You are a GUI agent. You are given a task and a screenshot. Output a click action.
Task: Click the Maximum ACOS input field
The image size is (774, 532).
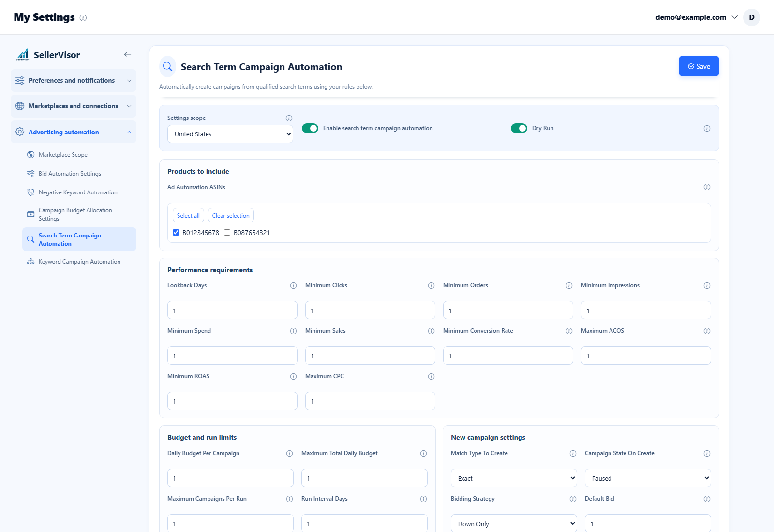(x=646, y=355)
